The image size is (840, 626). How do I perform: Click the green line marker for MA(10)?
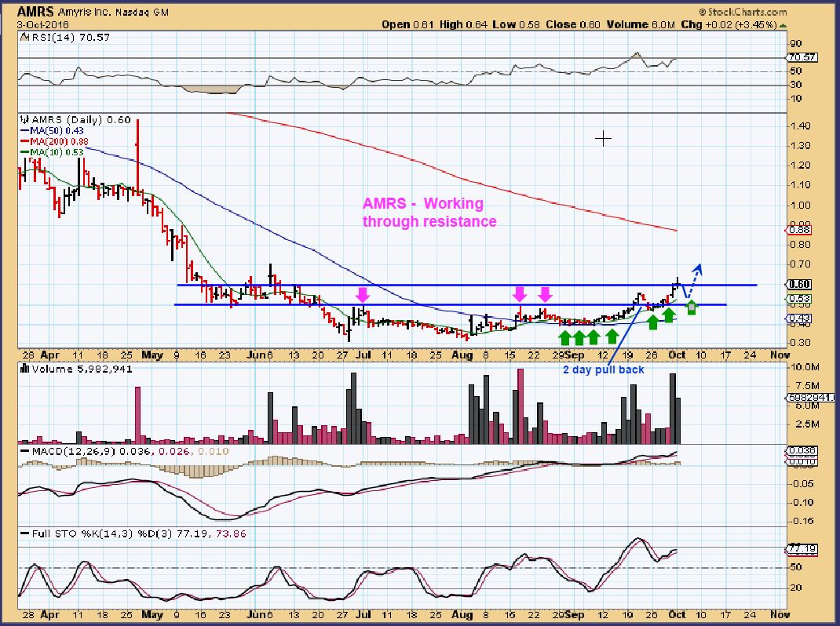click(x=24, y=152)
